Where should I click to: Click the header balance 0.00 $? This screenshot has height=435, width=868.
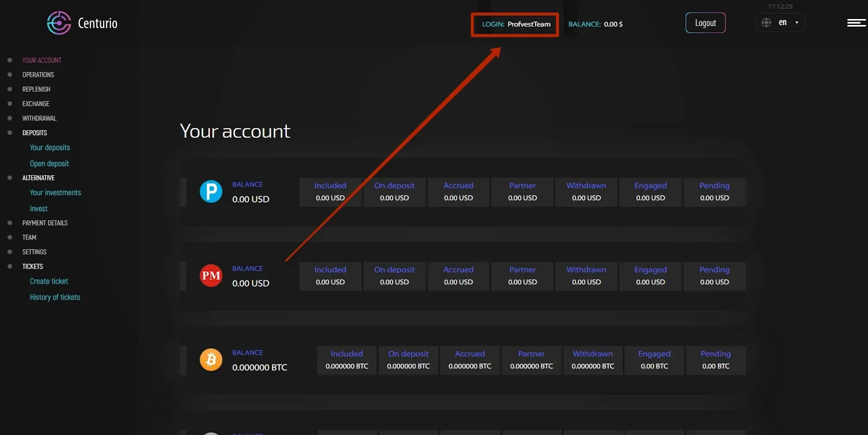click(x=614, y=24)
